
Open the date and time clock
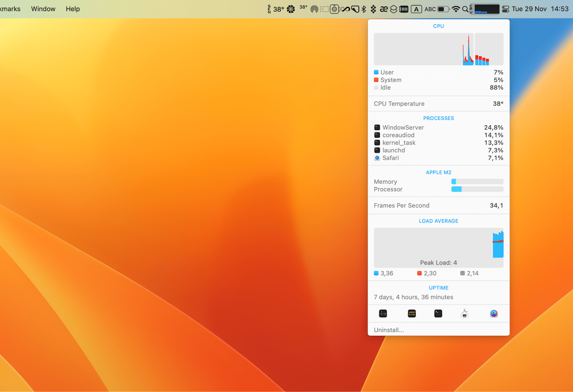point(540,9)
